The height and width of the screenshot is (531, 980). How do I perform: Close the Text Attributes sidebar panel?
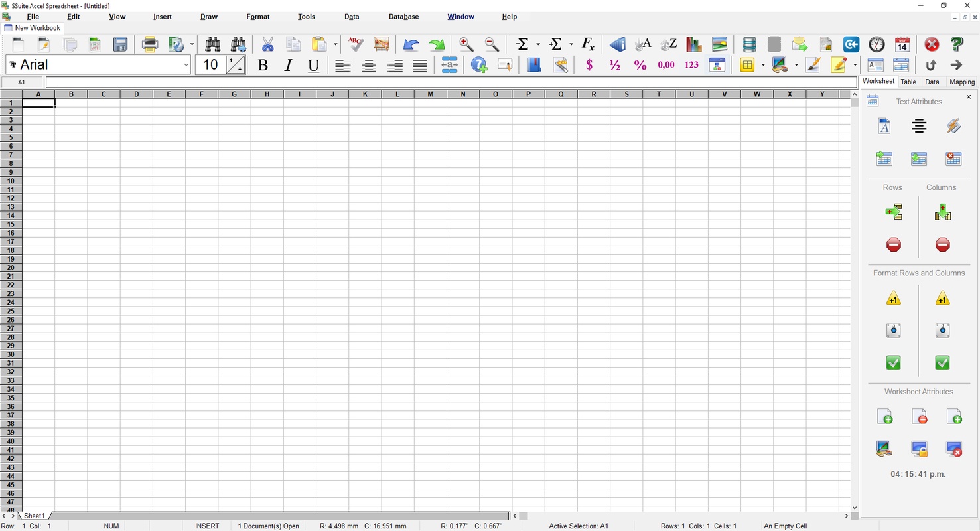point(969,97)
